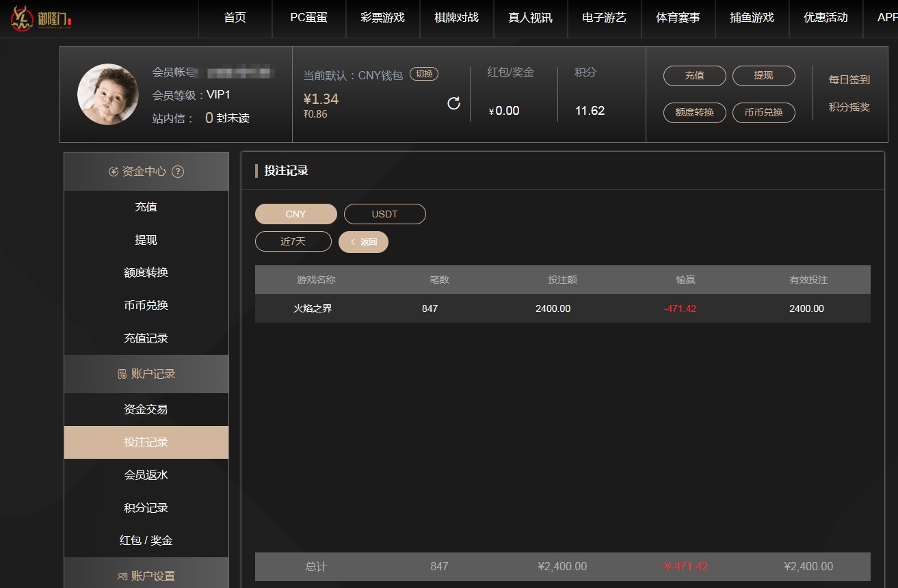
Task: Open 彩票游戏 in the top navigation
Action: (382, 18)
